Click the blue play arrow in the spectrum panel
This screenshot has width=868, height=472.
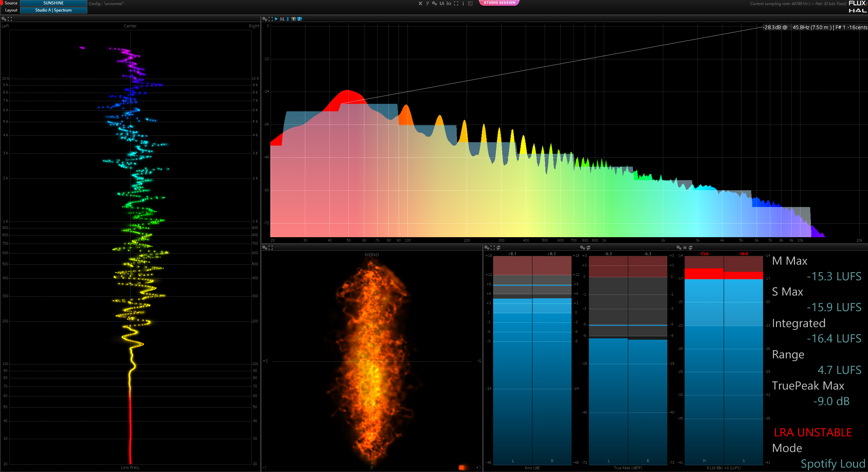point(276,19)
